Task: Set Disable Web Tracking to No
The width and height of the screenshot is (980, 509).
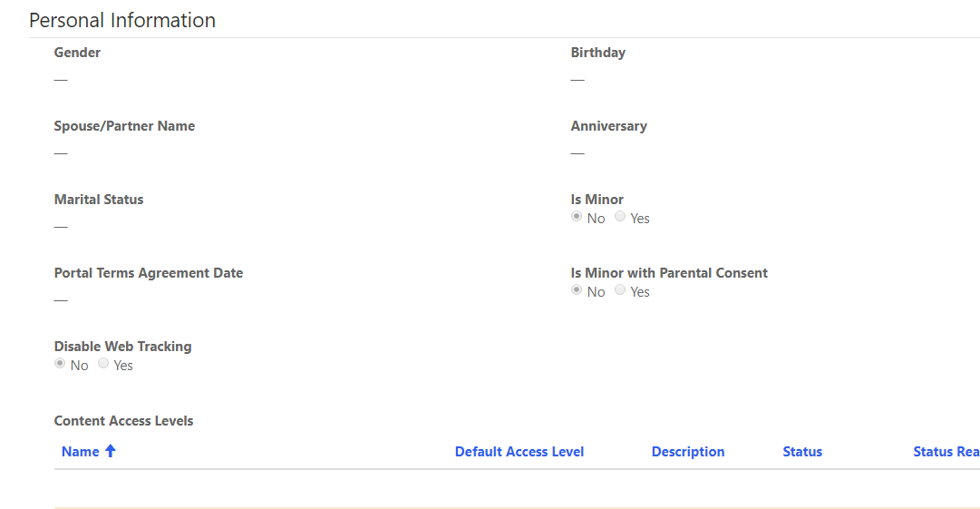Action: (60, 364)
